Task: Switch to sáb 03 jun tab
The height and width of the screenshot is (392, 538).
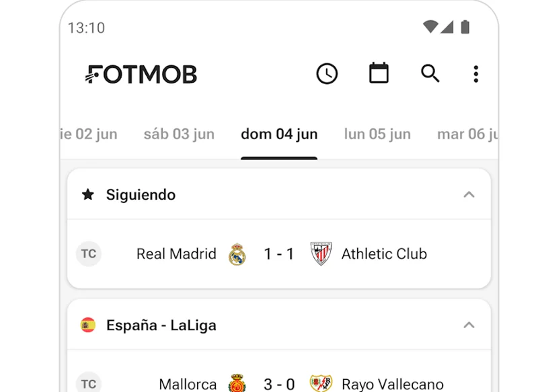Action: click(x=179, y=134)
